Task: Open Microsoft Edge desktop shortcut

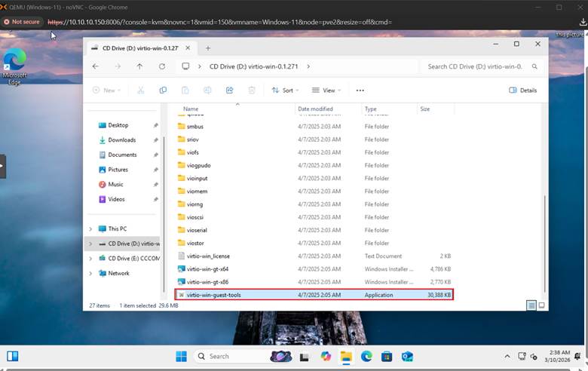Action: click(x=14, y=67)
